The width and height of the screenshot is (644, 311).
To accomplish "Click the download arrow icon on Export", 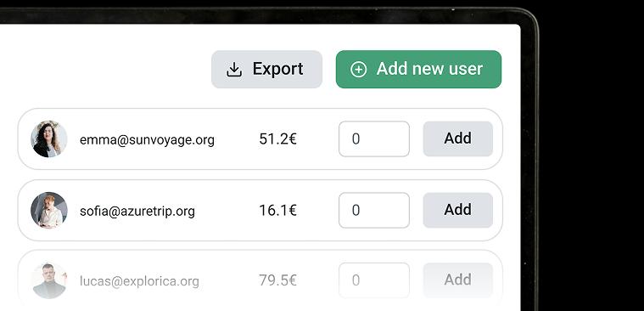I will point(234,70).
